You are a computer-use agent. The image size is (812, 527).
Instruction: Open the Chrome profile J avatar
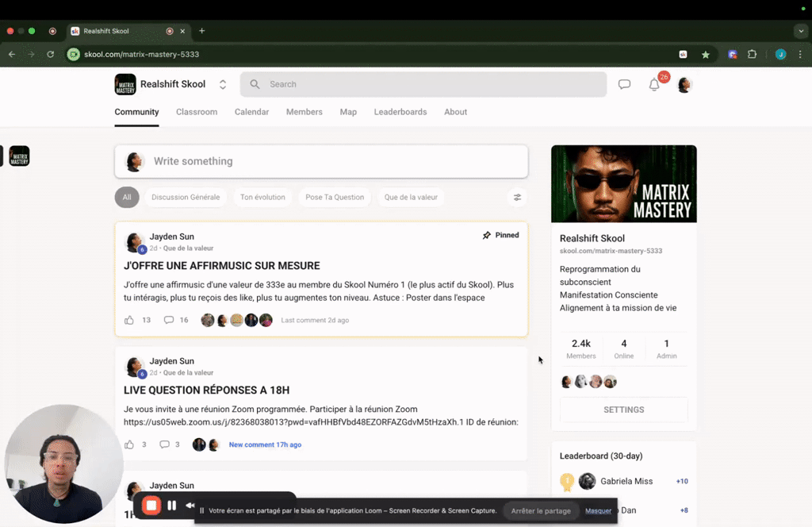780,55
